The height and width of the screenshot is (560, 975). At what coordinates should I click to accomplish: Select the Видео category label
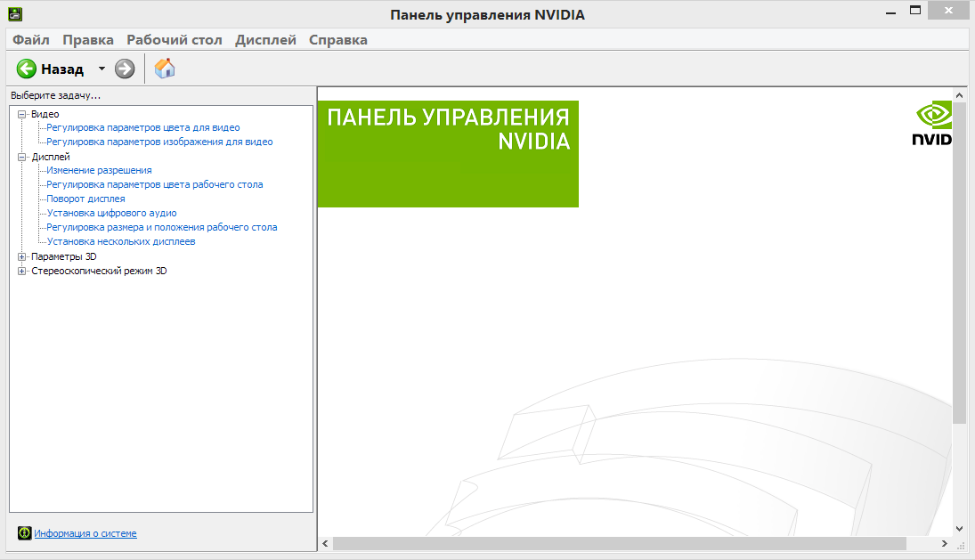pyautogui.click(x=45, y=114)
